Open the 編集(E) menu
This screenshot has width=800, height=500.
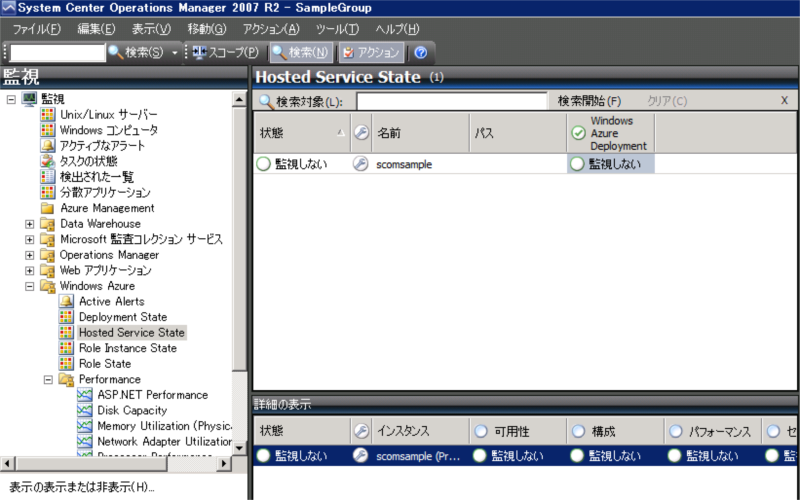96,29
